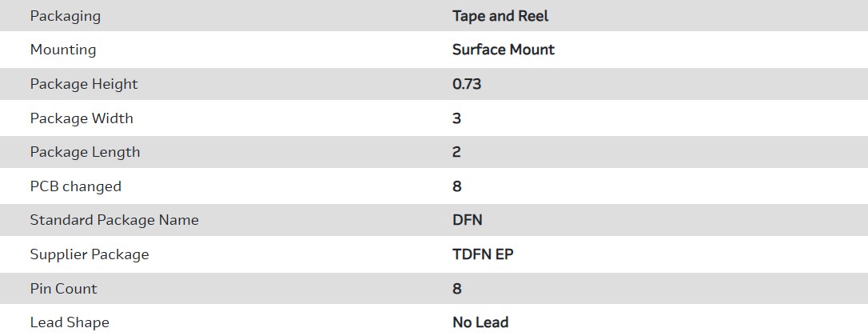Click the 'Supplier Package' label
The height and width of the screenshot is (336, 868).
[x=90, y=254]
